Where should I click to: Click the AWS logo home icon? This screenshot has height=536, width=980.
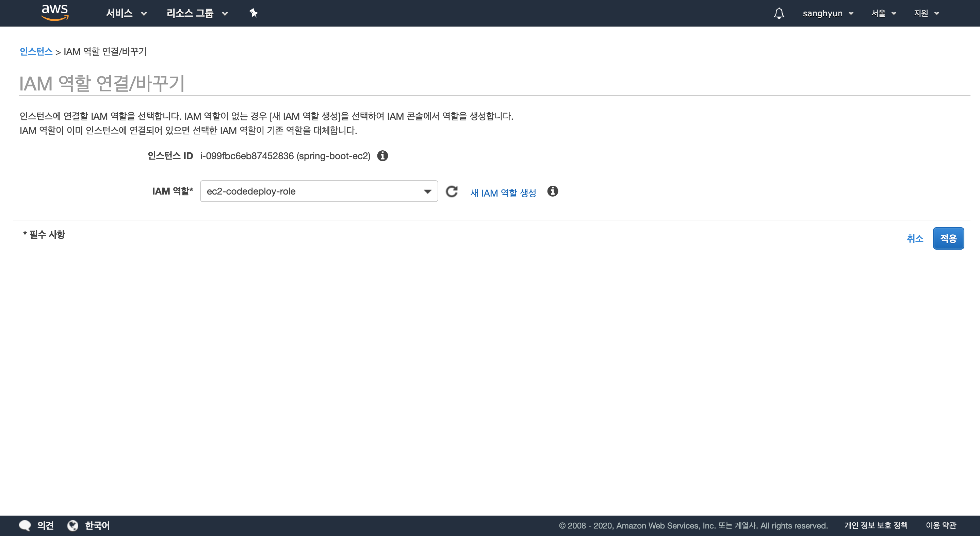tap(55, 13)
